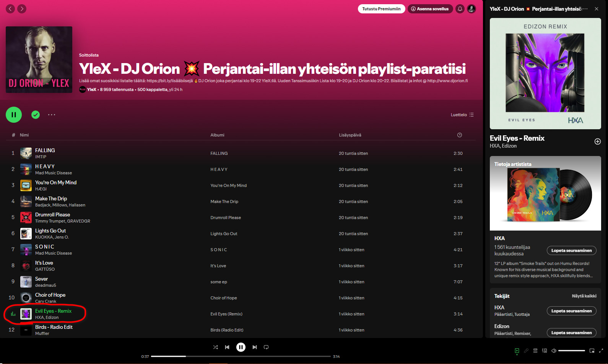Image resolution: width=608 pixels, height=364 pixels.
Task: Open Evil Eyes - Remix title in side panel
Action: pos(517,138)
